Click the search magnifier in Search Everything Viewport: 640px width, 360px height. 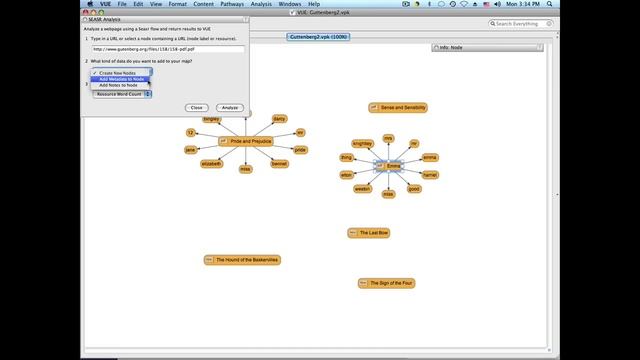493,24
